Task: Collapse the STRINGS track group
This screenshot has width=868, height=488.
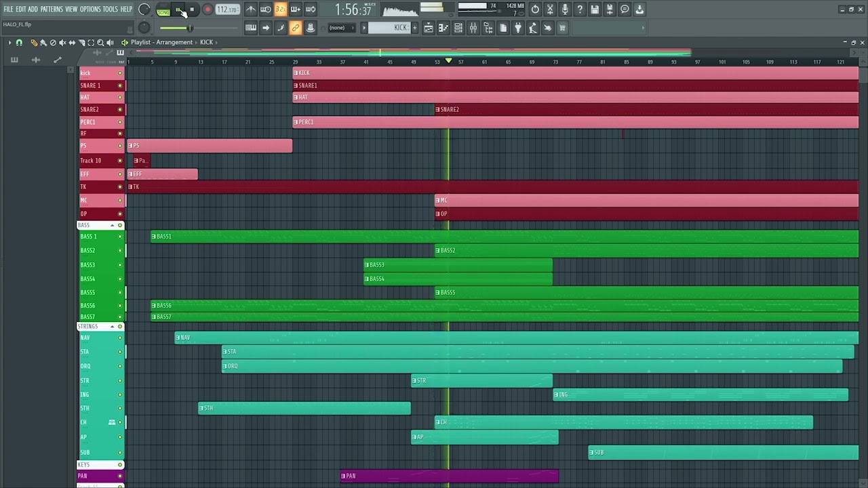Action: click(x=113, y=327)
